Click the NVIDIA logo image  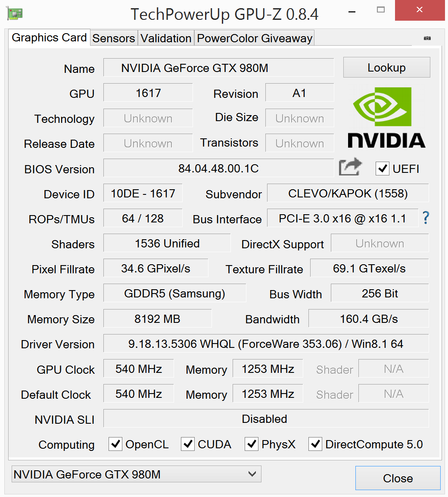386,118
